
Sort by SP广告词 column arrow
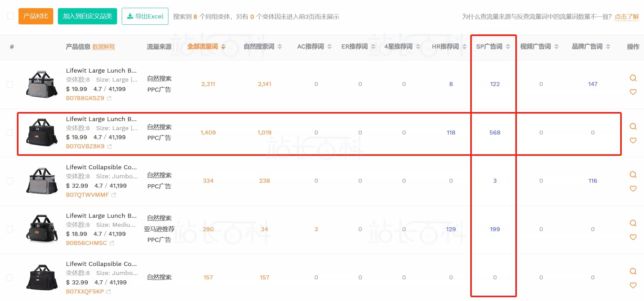(x=508, y=47)
